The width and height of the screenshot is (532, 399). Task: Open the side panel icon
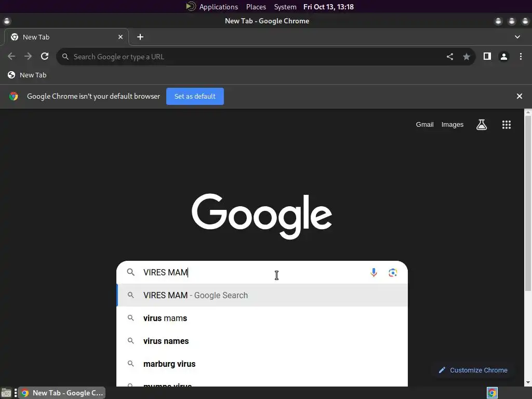(487, 56)
